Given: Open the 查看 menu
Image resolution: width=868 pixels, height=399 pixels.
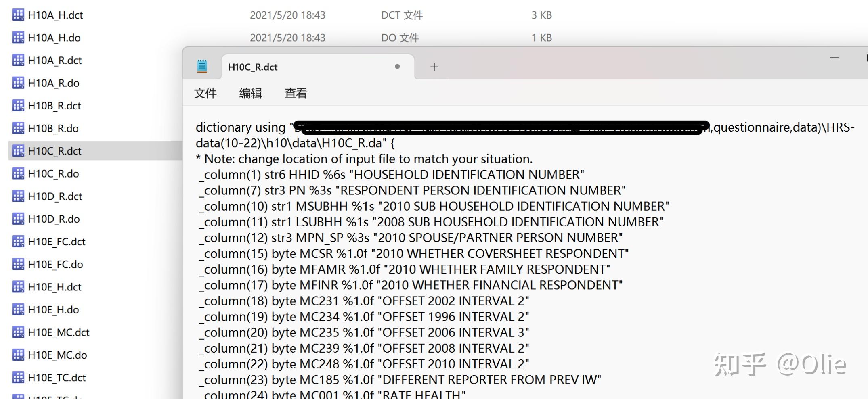Looking at the screenshot, I should pyautogui.click(x=296, y=93).
